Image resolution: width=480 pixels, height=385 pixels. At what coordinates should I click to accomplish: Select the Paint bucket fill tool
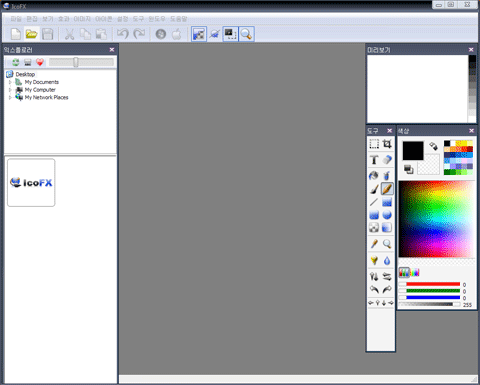click(x=374, y=175)
